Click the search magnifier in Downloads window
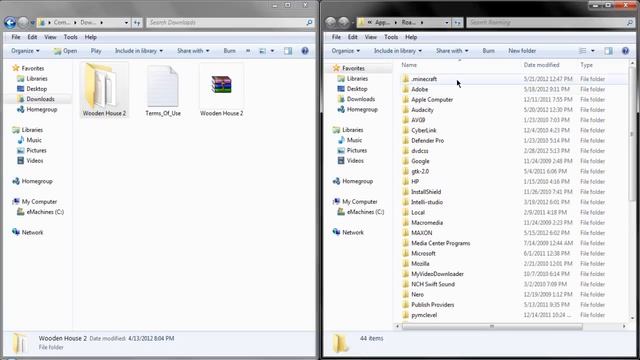Viewport: 640px width, 360px height. coord(309,22)
